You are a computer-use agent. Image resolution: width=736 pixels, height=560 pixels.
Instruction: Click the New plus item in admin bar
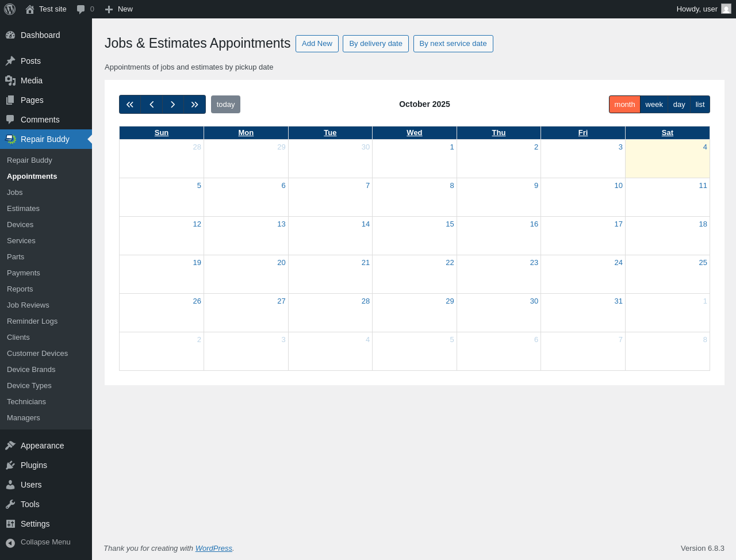119,9
